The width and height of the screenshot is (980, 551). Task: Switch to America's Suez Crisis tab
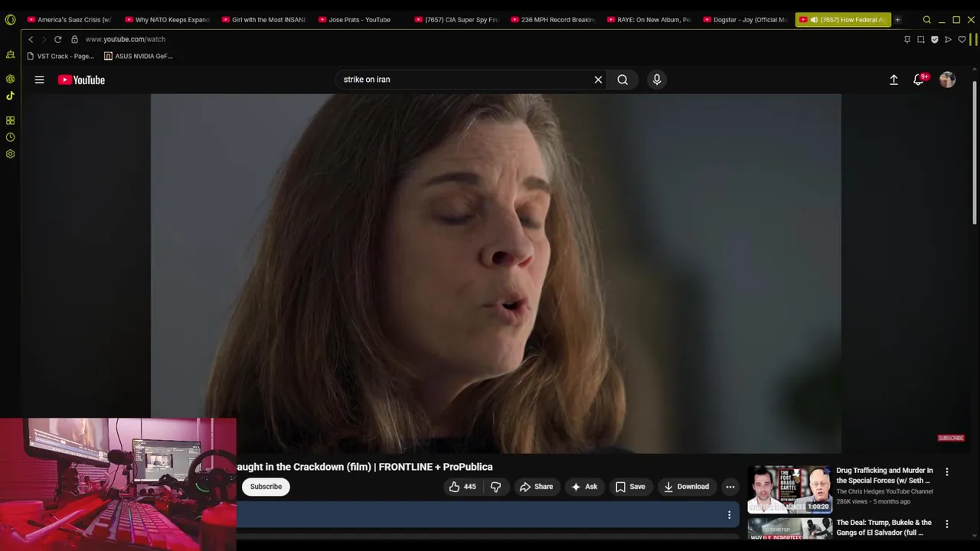69,20
